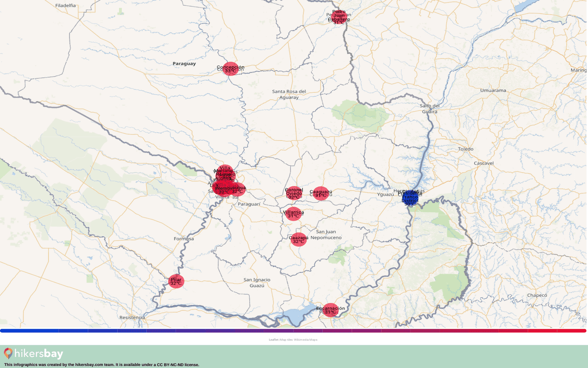
Task: Click the Paraguay country label on the map
Action: pos(184,64)
